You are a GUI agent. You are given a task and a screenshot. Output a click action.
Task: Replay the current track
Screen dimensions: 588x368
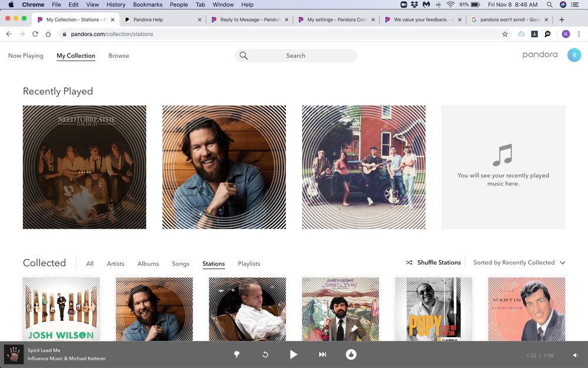[265, 354]
